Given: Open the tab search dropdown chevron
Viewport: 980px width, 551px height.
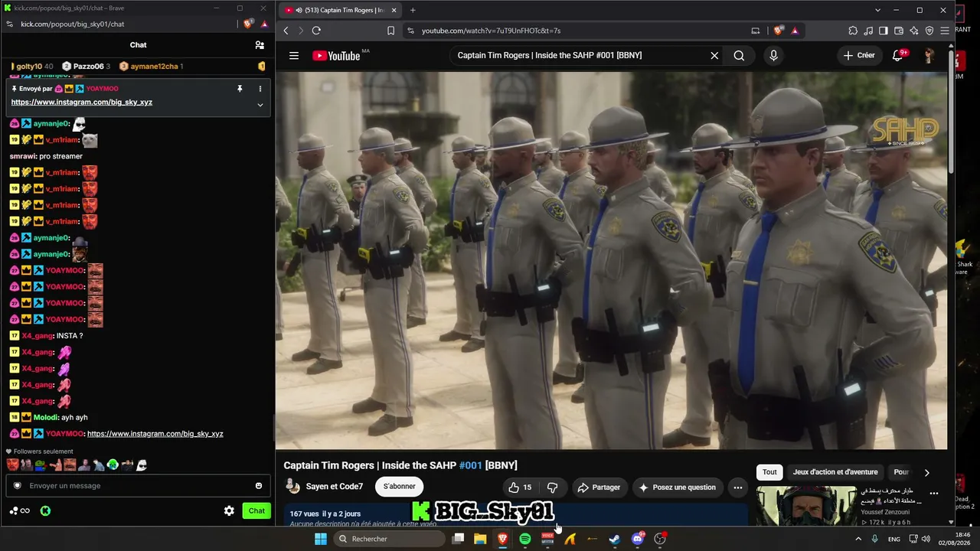Looking at the screenshot, I should click(877, 10).
